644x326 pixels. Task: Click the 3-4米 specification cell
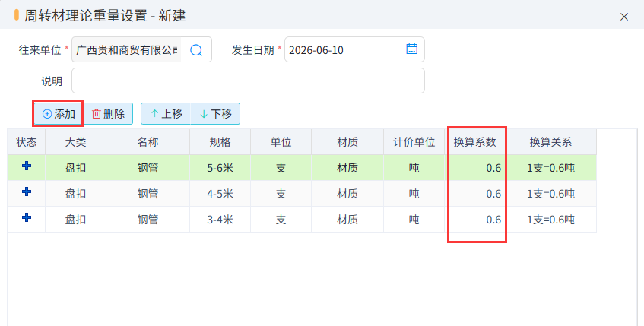pos(220,220)
